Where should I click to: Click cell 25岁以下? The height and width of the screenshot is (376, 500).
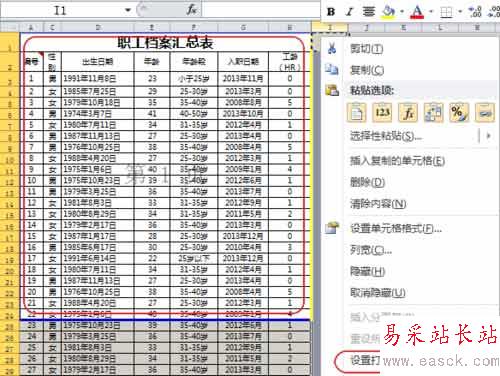(x=194, y=258)
